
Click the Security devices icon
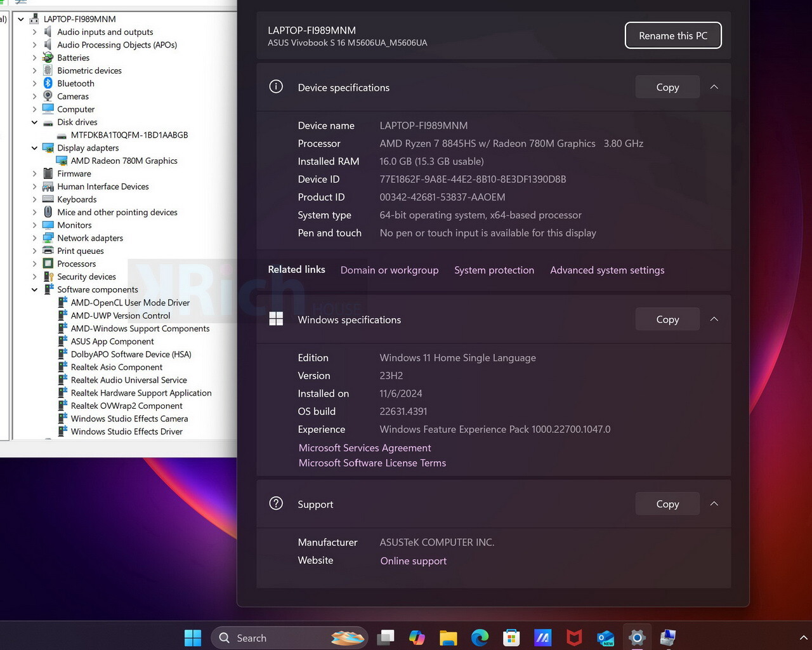click(x=48, y=277)
